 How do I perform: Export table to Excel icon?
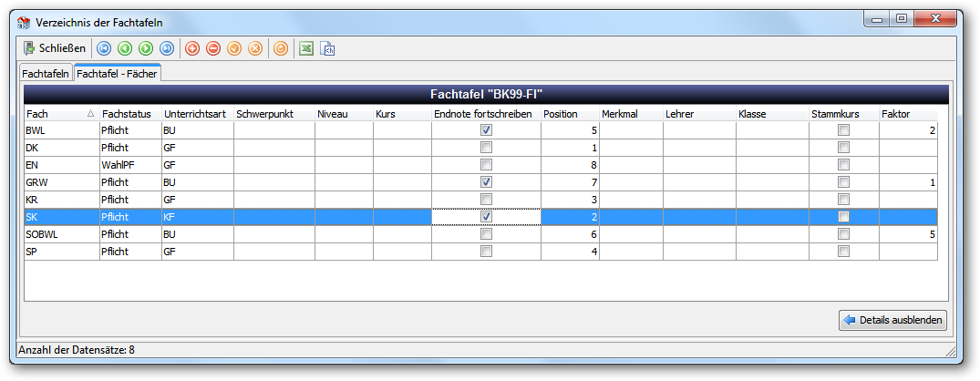[305, 48]
